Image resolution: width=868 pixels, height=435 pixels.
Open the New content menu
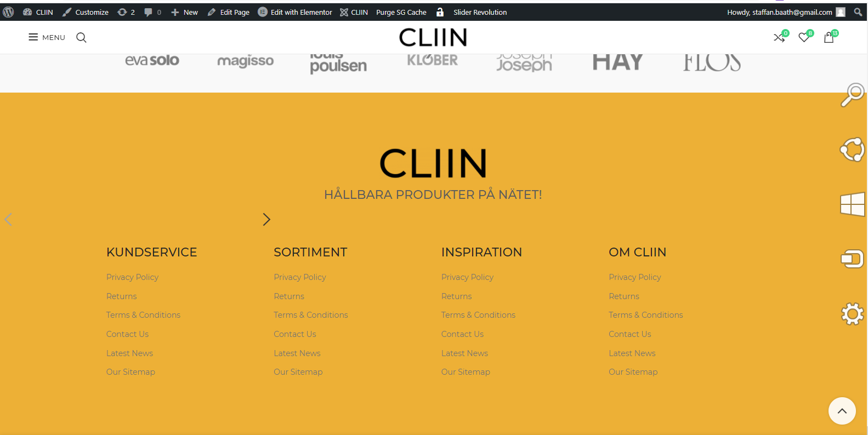click(184, 12)
